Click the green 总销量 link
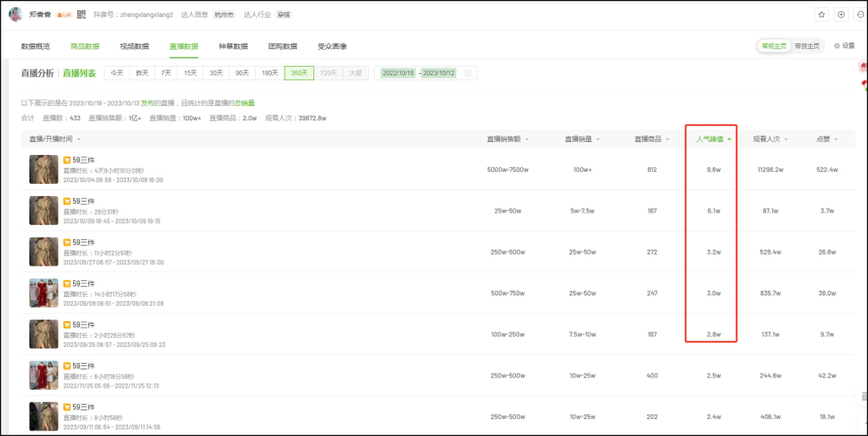 pyautogui.click(x=244, y=103)
